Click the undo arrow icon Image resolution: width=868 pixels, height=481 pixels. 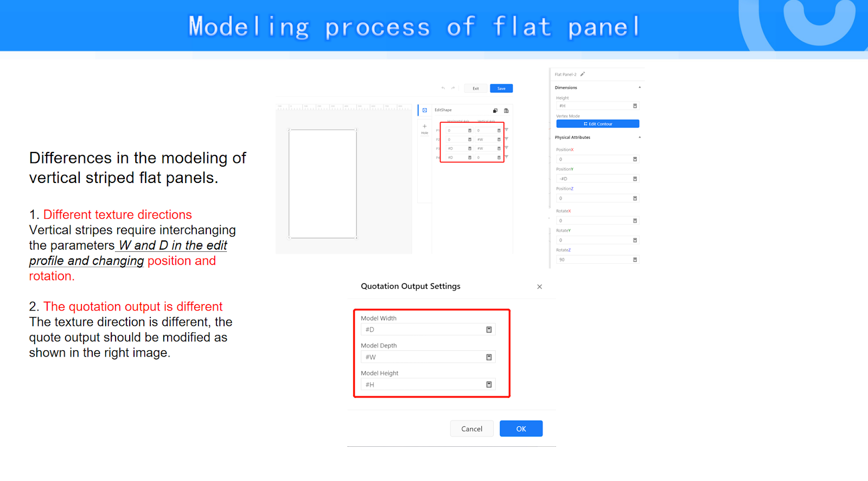click(x=443, y=88)
